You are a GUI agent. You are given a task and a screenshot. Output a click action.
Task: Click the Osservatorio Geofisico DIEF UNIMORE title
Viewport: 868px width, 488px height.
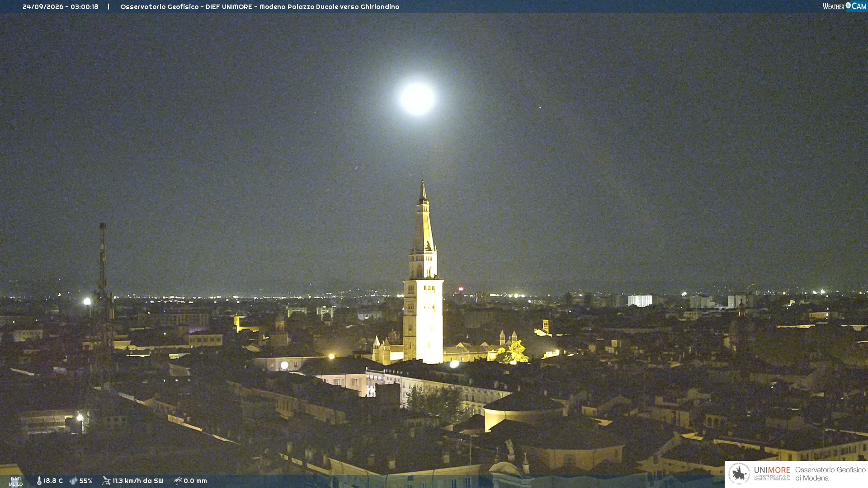point(260,7)
